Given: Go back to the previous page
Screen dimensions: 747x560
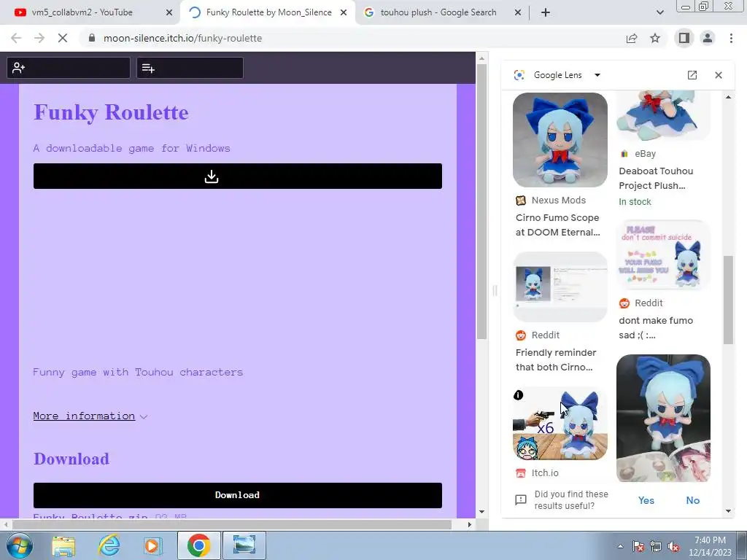Looking at the screenshot, I should pyautogui.click(x=16, y=38).
